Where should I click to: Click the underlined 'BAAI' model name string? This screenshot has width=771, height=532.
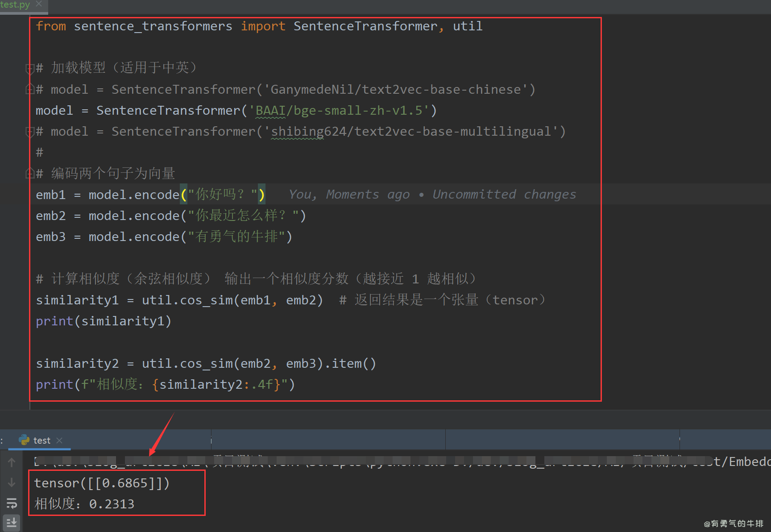point(270,111)
